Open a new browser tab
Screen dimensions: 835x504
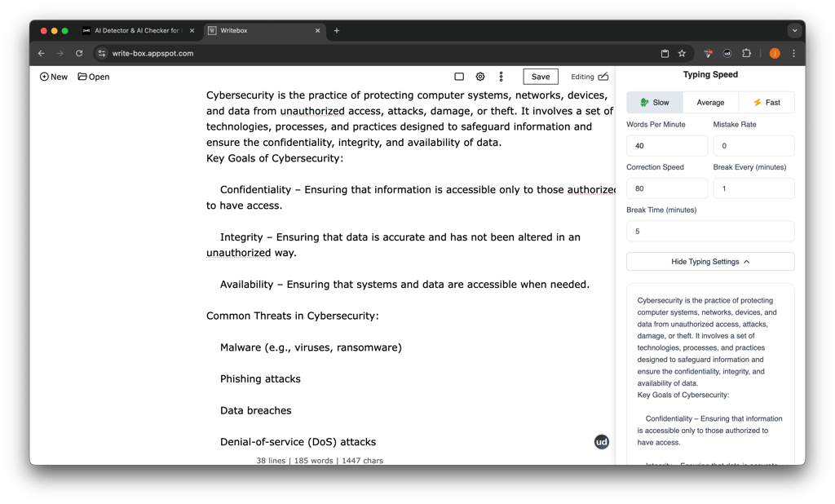coord(337,30)
